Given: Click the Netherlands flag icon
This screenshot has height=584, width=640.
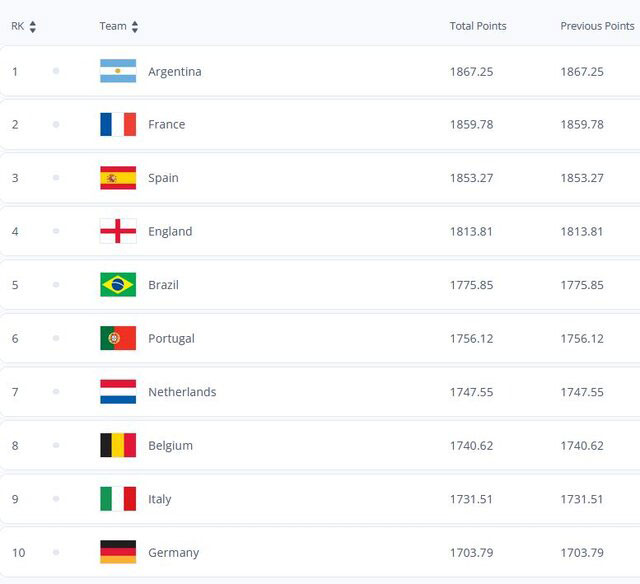Looking at the screenshot, I should [118, 392].
